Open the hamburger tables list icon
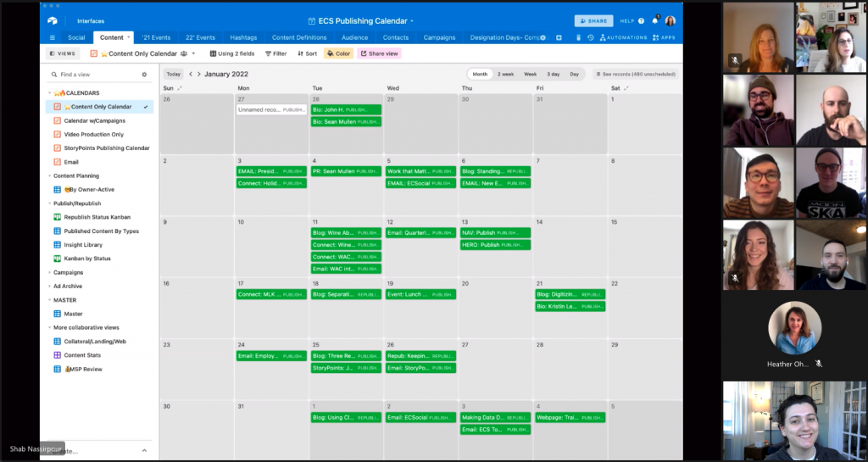The image size is (868, 462). 53,37
